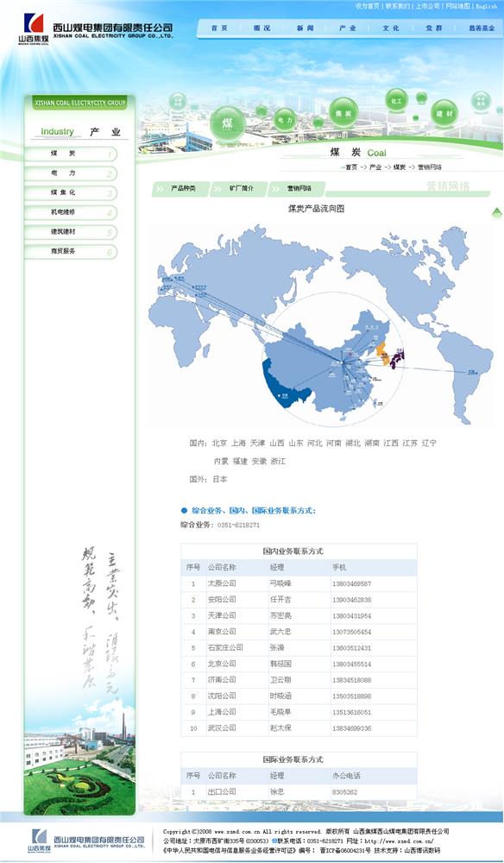Image resolution: width=504 pixels, height=863 pixels.
Task: Select the 营销网络 tab
Action: (x=297, y=188)
